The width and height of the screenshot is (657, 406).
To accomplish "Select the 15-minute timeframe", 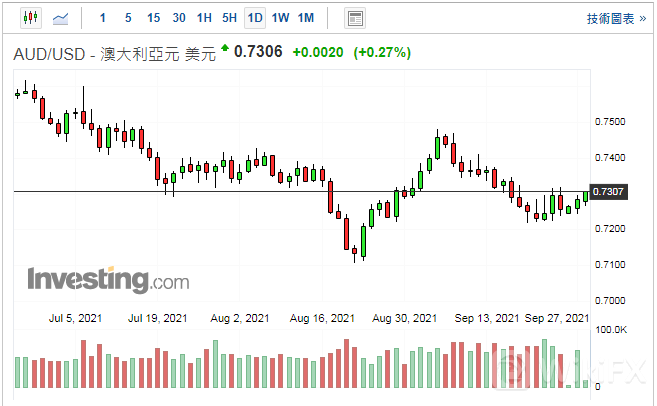I will (x=153, y=18).
